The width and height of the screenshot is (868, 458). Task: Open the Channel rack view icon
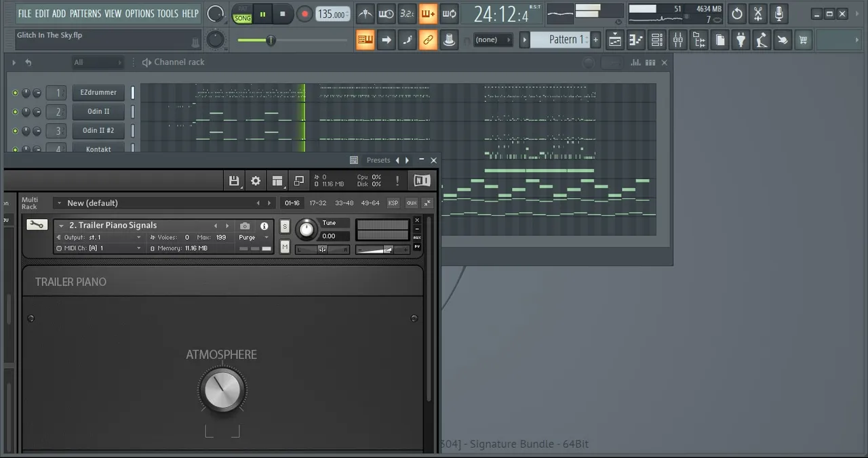click(x=656, y=40)
